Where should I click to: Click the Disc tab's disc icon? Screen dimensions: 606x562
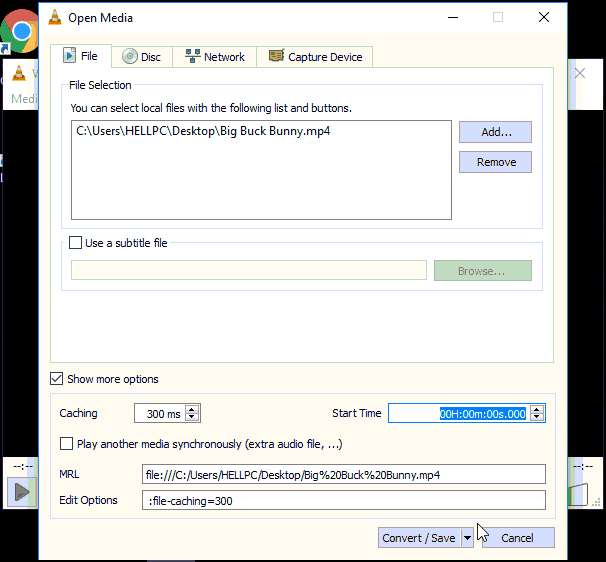click(x=130, y=56)
